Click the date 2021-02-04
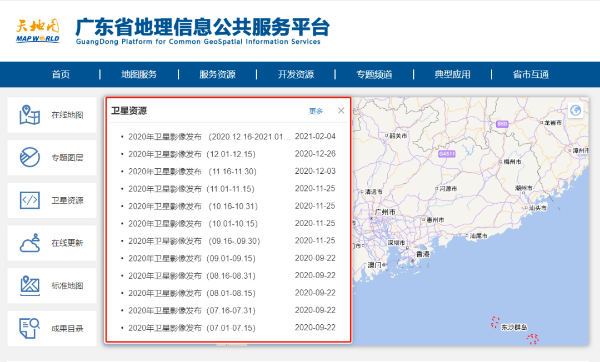 point(315,136)
